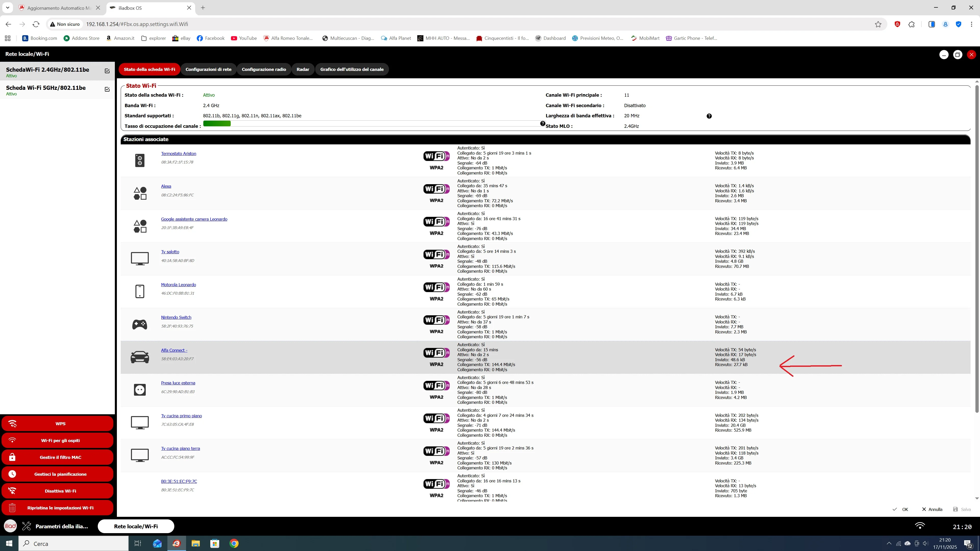Screen dimensions: 980x551
Task: Click the phone icon for Motorola Leonardo
Action: (x=140, y=291)
